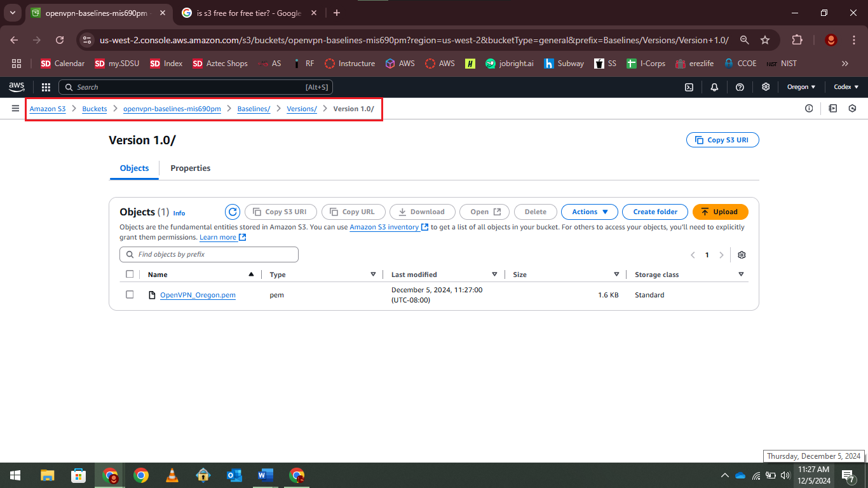Screen dimensions: 868x488
Task: Open the Calendar bookmark
Action: pos(62,64)
